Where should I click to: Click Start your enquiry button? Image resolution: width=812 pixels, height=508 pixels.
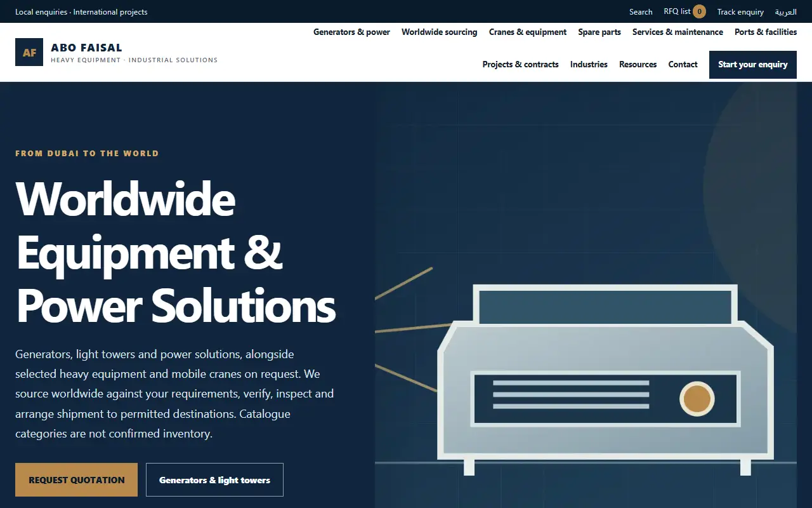point(753,65)
